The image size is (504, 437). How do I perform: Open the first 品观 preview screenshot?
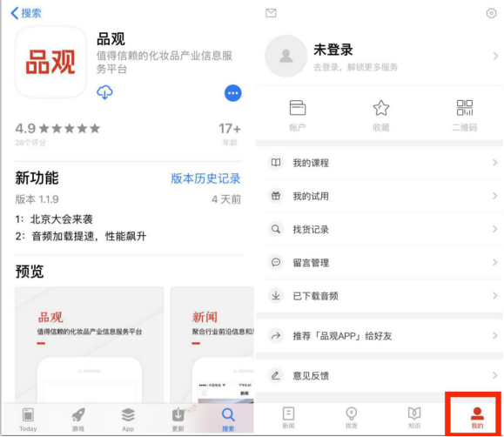click(x=90, y=344)
